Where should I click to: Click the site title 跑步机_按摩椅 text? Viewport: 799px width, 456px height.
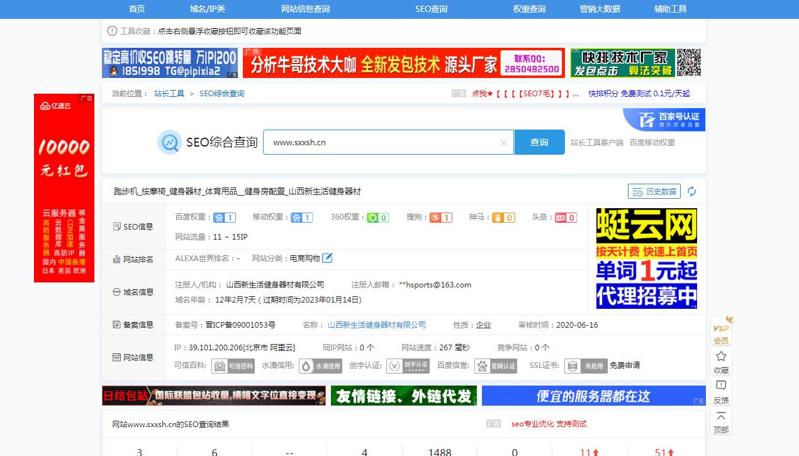(237, 192)
